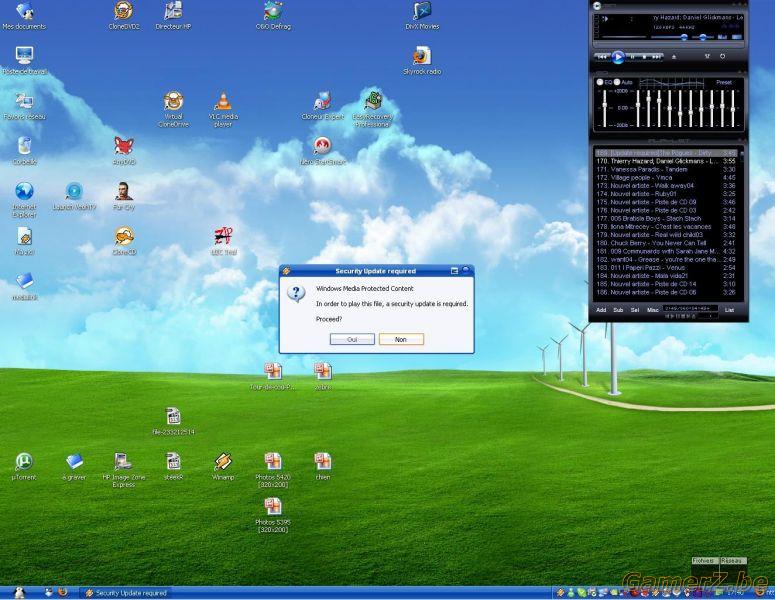Select the HP Image Zone Express icon

click(123, 470)
